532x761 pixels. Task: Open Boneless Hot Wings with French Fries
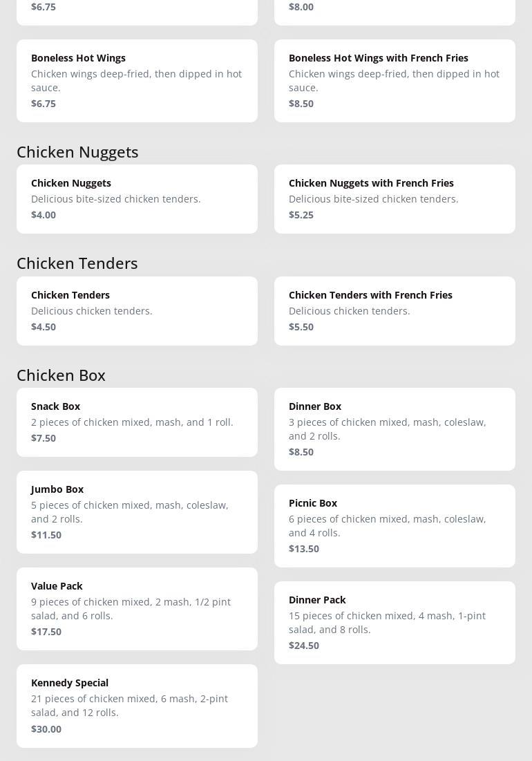coord(395,81)
